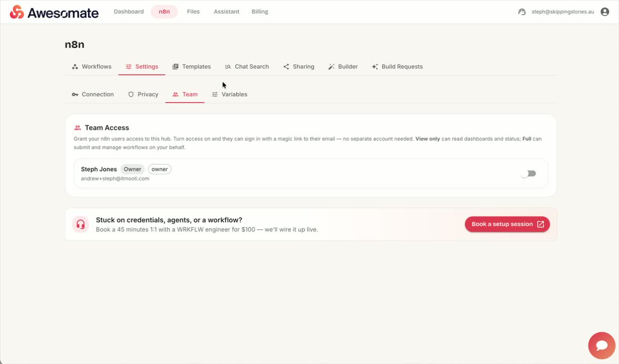Open the Templates tab
The image size is (619, 364).
(192, 67)
